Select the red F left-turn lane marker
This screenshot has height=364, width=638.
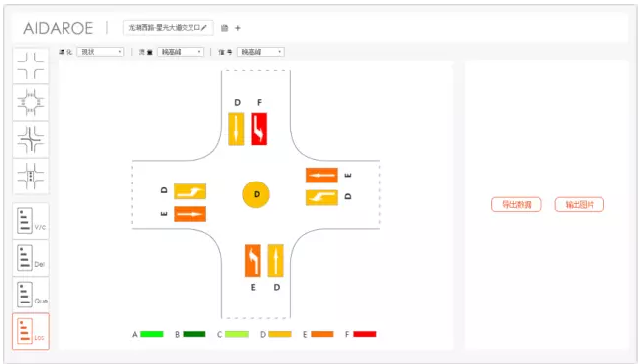click(259, 129)
